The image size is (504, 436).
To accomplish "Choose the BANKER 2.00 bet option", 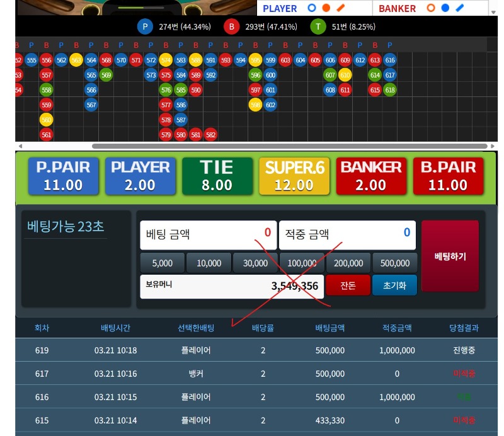I will pyautogui.click(x=370, y=176).
